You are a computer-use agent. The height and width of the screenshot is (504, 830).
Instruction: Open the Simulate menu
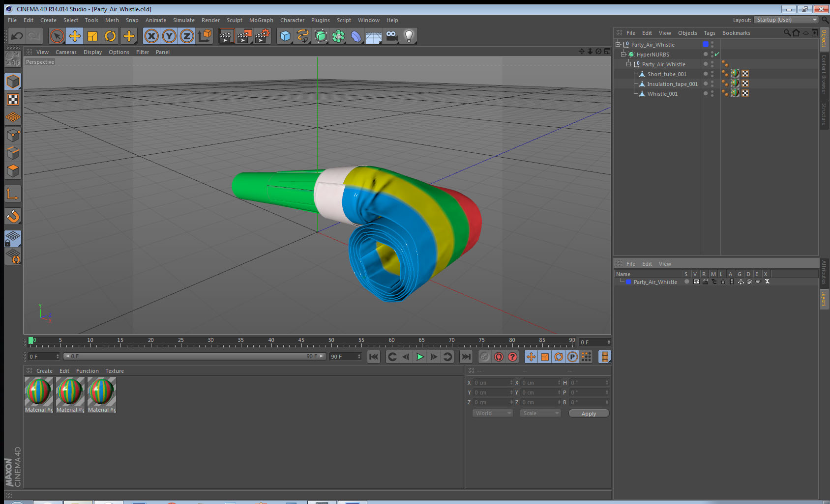point(184,20)
